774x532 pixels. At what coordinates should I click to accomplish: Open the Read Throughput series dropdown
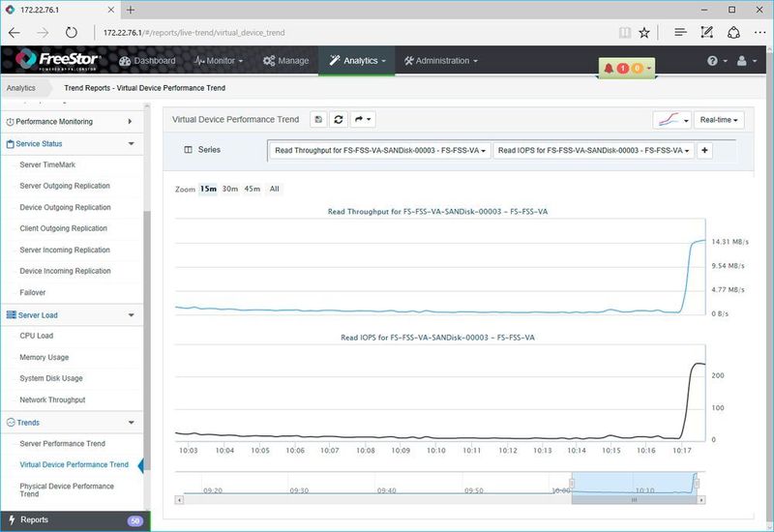coord(379,151)
